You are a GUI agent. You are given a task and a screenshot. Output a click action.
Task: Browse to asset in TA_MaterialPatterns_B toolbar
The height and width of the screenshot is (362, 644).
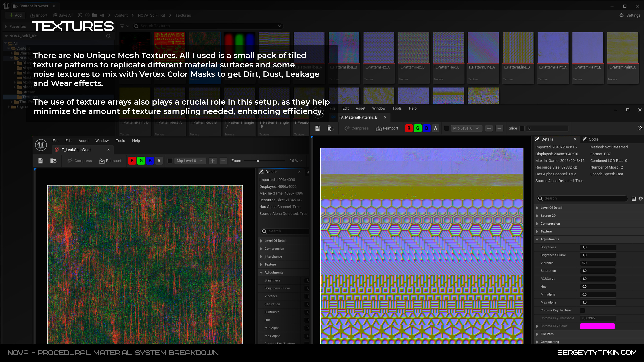click(x=330, y=128)
